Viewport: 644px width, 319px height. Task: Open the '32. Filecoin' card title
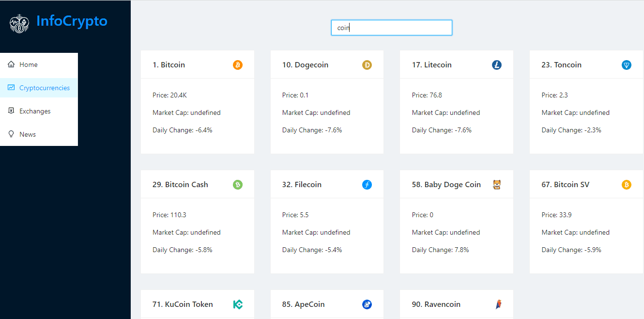302,185
